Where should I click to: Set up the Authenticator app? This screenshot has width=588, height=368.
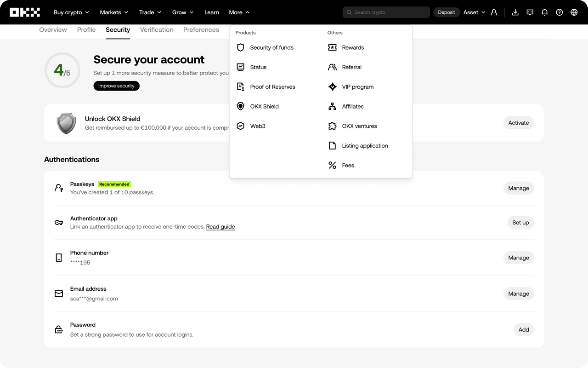pos(520,223)
